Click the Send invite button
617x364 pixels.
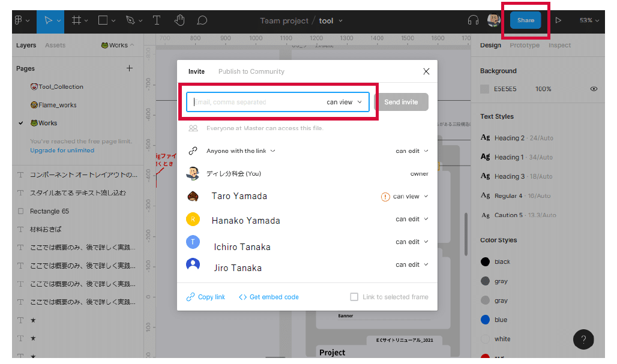coord(401,102)
